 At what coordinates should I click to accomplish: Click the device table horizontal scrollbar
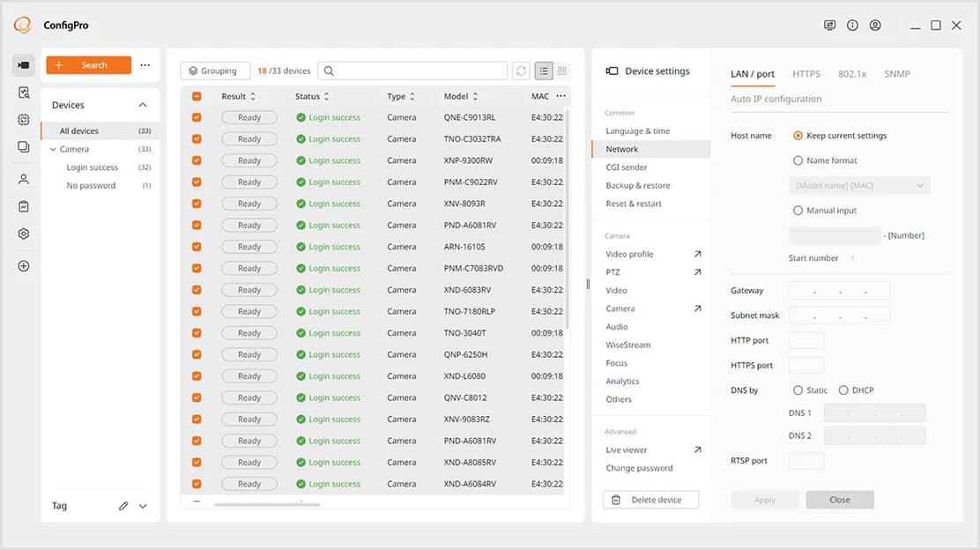point(267,504)
